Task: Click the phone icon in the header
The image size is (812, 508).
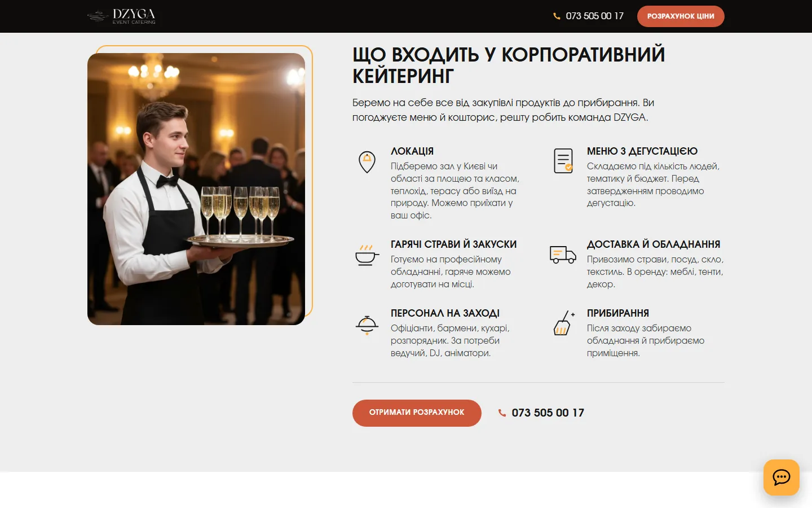Action: [557, 16]
